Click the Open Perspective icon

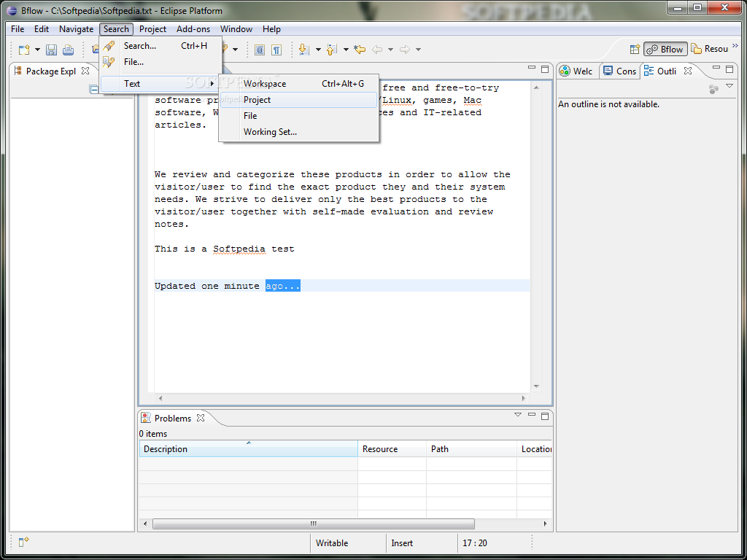635,49
